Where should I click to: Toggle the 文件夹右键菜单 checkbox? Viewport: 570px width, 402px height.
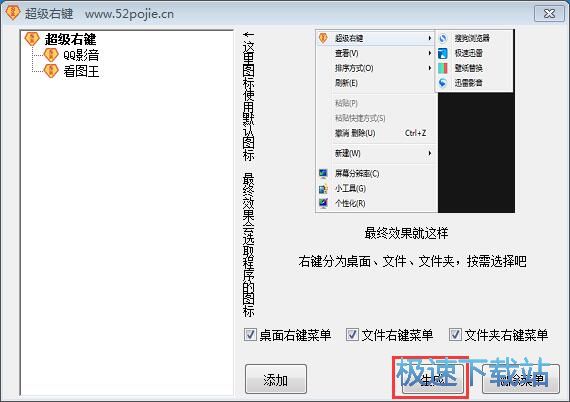coord(455,334)
